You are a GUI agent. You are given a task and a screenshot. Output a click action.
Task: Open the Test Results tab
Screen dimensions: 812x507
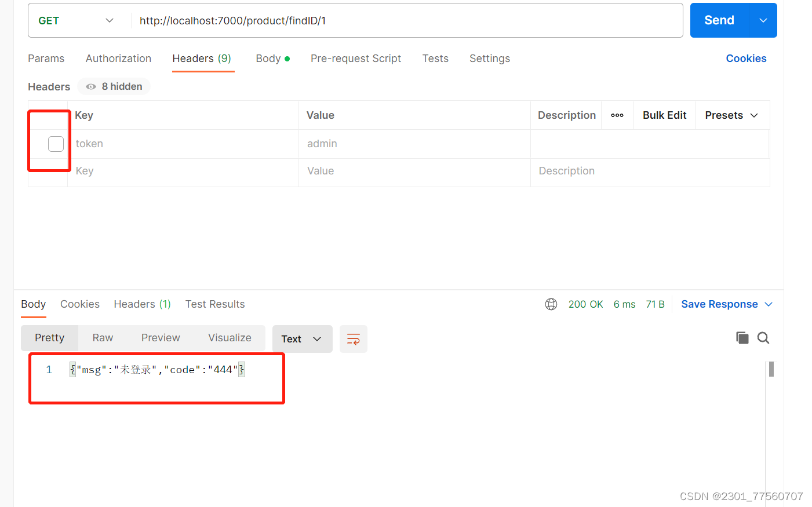click(x=215, y=304)
